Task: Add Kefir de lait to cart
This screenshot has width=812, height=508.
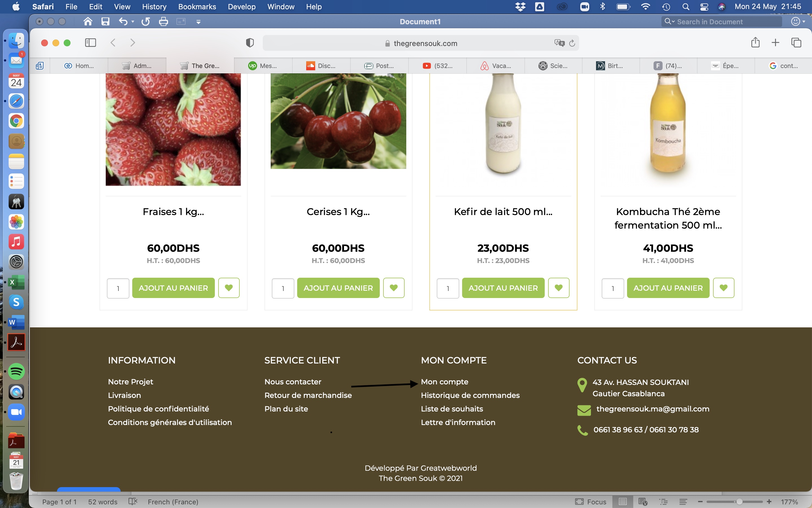Action: pyautogui.click(x=503, y=288)
